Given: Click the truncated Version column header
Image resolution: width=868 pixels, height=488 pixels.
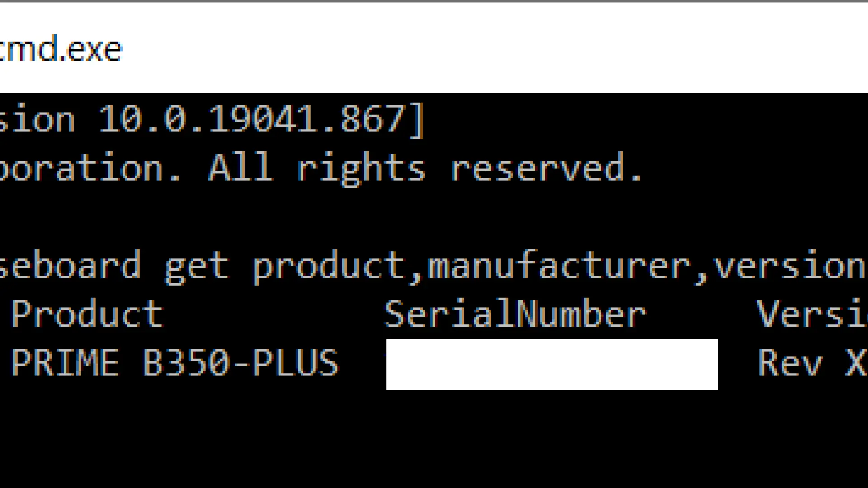Looking at the screenshot, I should pyautogui.click(x=812, y=314).
